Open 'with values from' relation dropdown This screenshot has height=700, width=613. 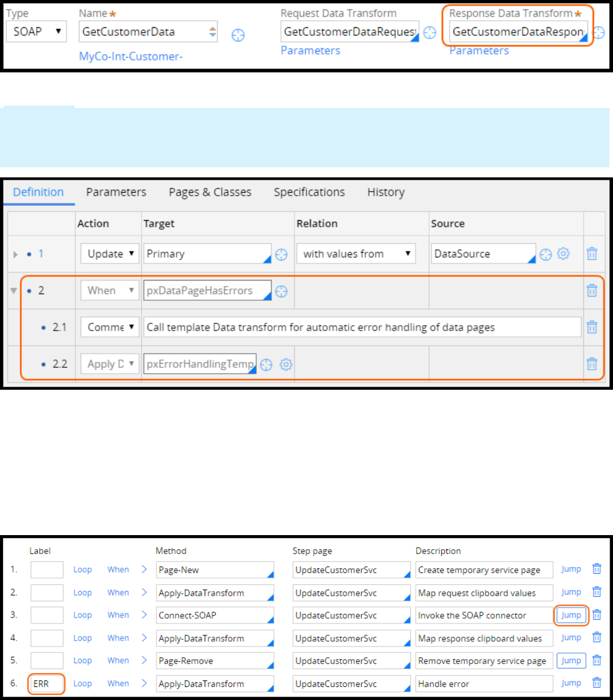356,253
